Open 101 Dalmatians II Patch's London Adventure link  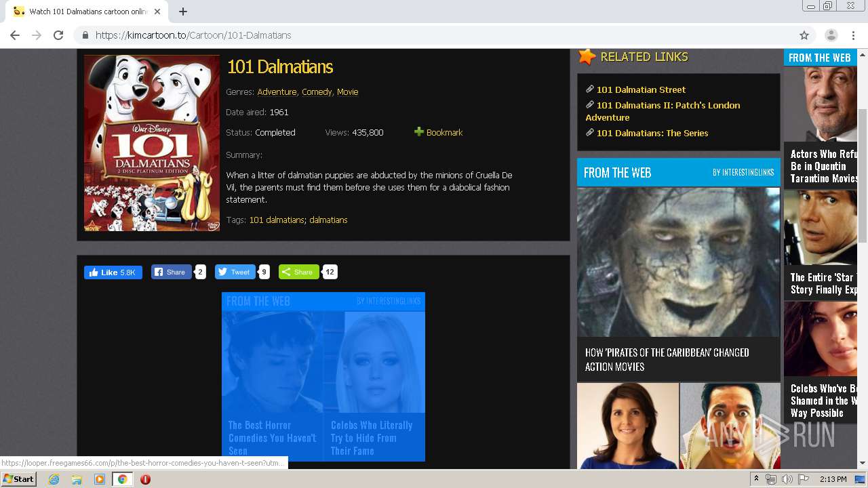click(x=663, y=111)
